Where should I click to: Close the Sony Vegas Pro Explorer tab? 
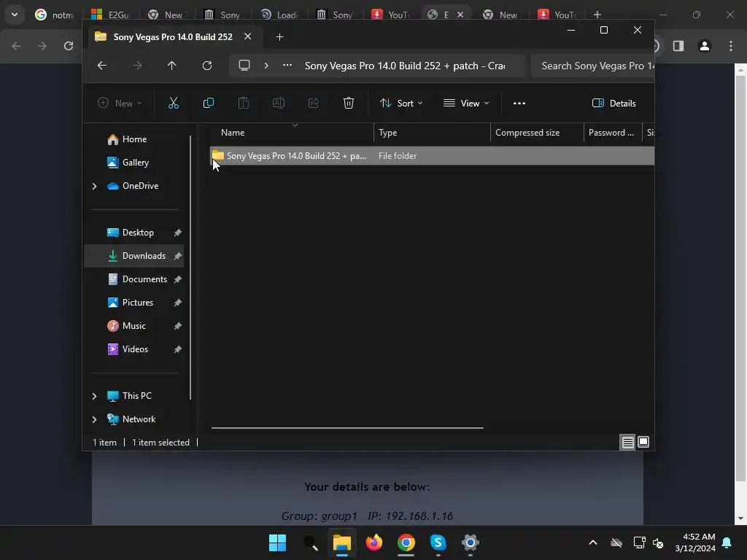click(248, 36)
